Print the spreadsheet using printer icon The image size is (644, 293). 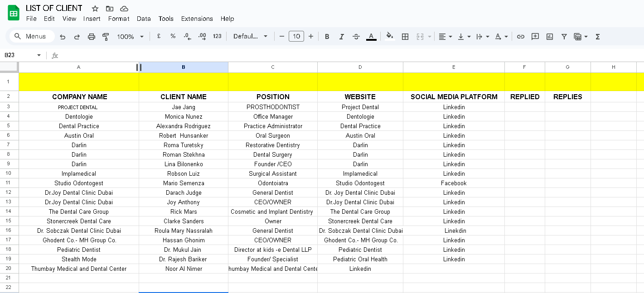click(92, 37)
